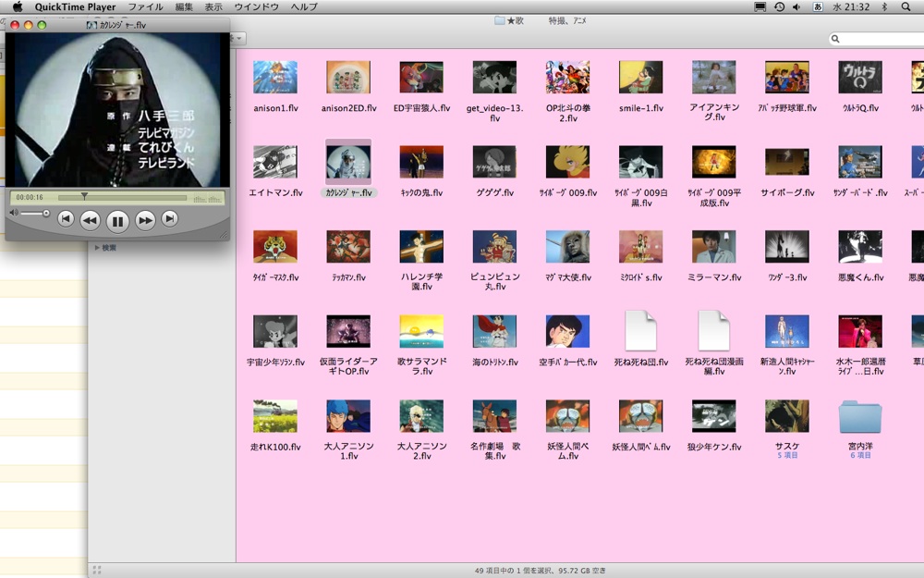924x578 pixels.
Task: Open the ヘルプ menu
Action: [x=304, y=6]
